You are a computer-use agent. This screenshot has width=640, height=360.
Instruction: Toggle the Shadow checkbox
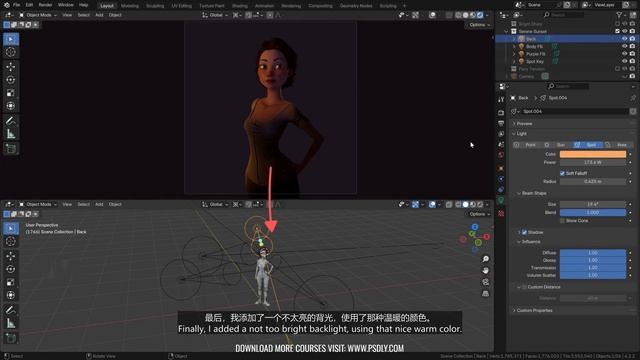tap(525, 232)
